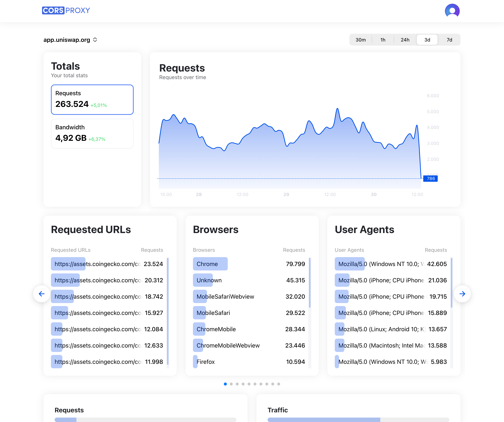Screen dimensions: 504x422
Task: Go to the second carousel page dot
Action: pos(231,384)
